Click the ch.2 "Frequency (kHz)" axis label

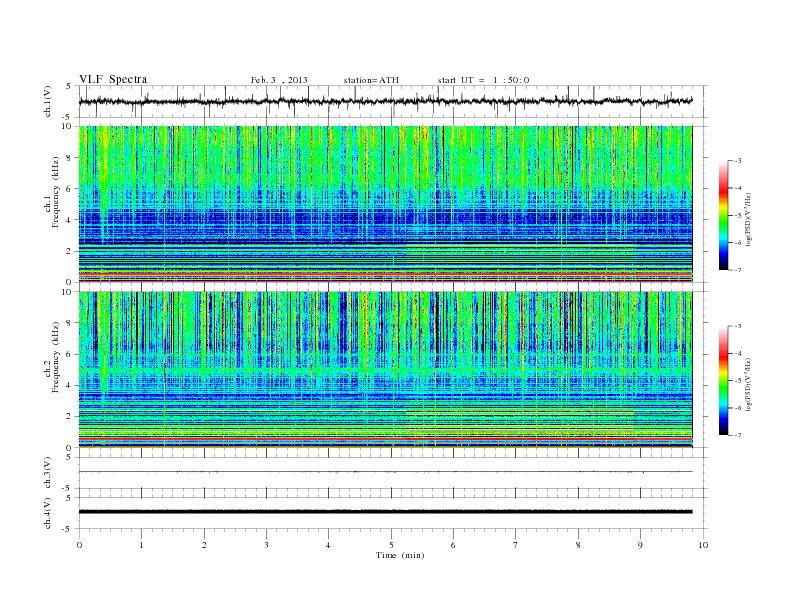(x=56, y=357)
